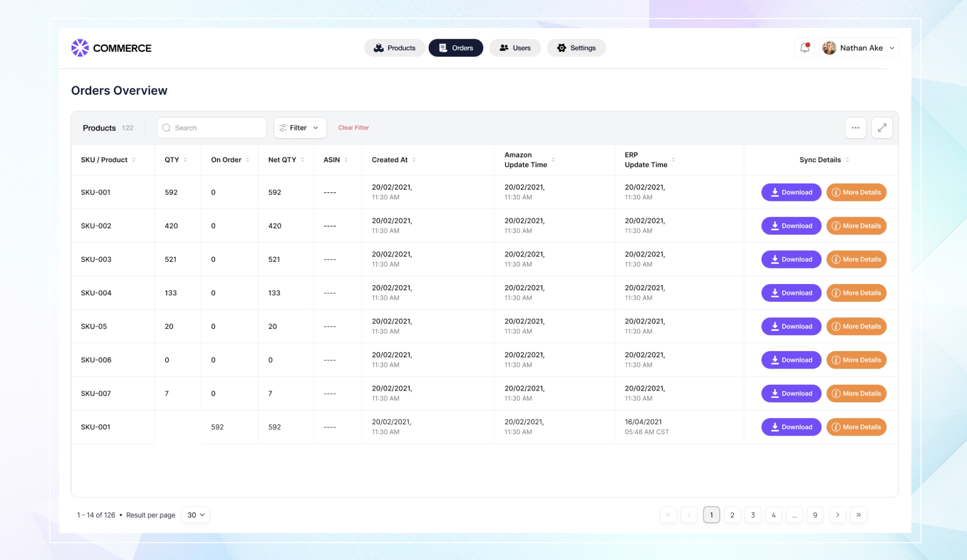Switch to the Products tab
This screenshot has width=967, height=560.
pyautogui.click(x=394, y=48)
